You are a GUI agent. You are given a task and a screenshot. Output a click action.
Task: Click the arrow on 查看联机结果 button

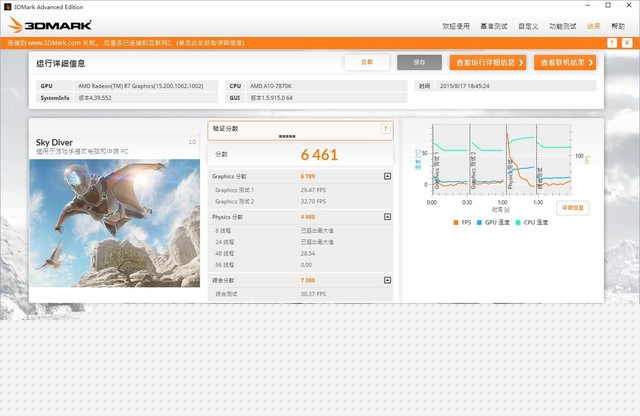pyautogui.click(x=591, y=62)
